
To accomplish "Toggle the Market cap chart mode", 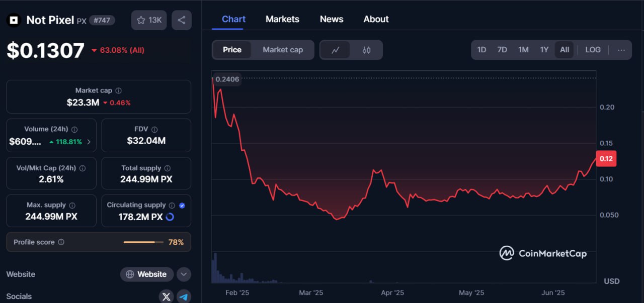I will pos(283,50).
